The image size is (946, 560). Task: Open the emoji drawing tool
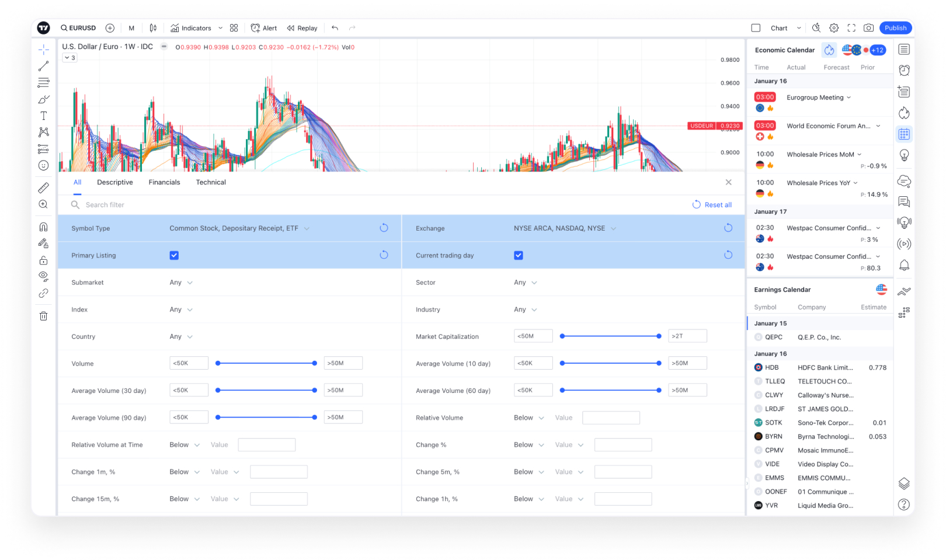(43, 165)
